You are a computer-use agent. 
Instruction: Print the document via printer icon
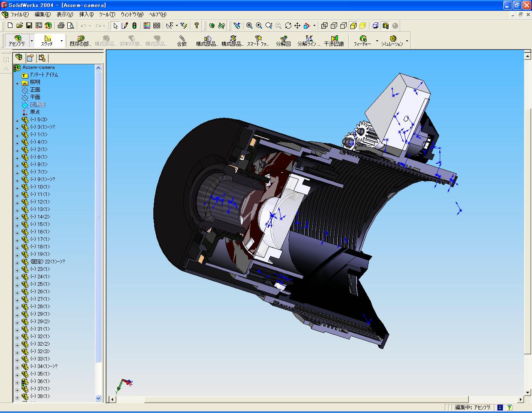click(x=61, y=26)
